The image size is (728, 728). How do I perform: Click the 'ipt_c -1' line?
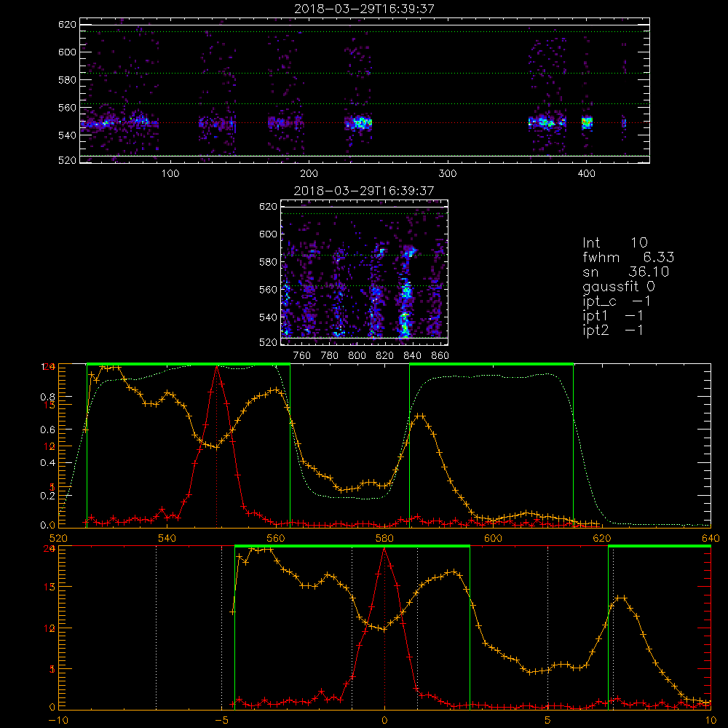(x=617, y=301)
